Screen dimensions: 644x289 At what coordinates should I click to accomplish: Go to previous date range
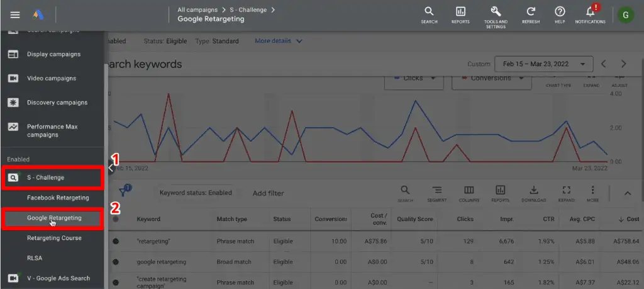pyautogui.click(x=603, y=64)
